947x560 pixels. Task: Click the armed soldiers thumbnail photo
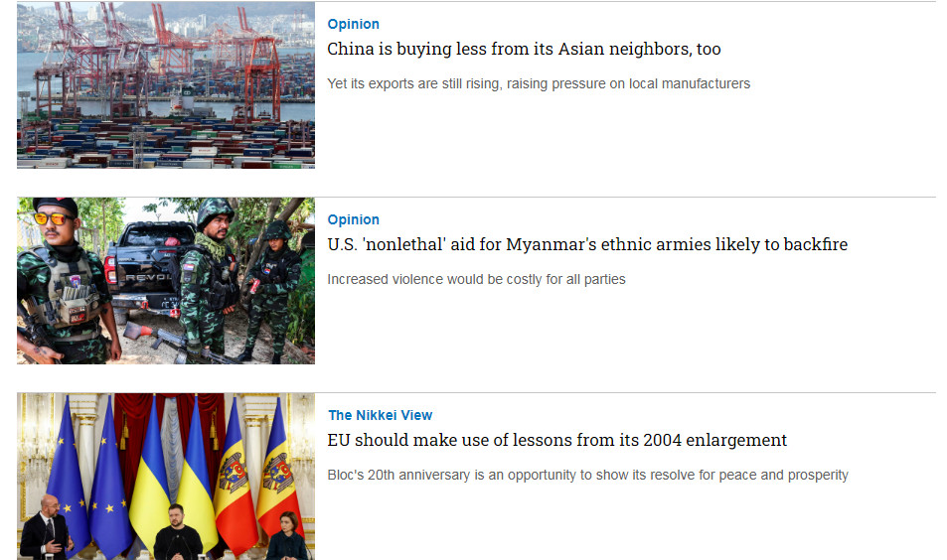[166, 281]
